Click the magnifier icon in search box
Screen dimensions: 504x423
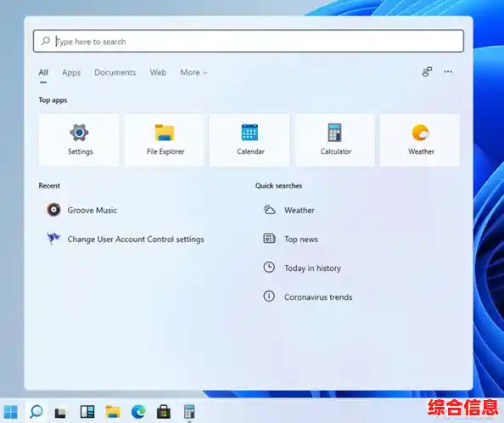[46, 41]
